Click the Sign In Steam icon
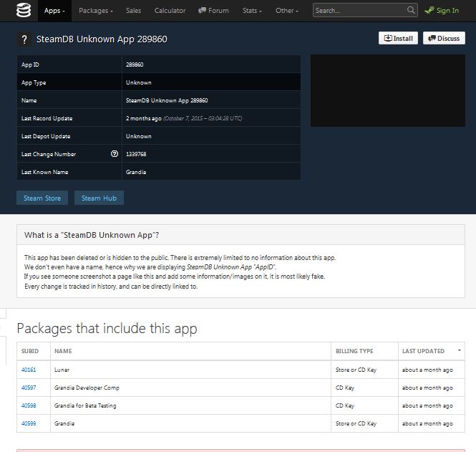 [x=429, y=11]
